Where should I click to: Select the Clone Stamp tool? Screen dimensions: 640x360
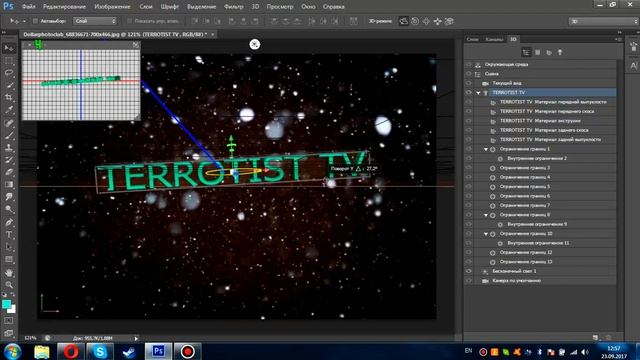point(9,148)
